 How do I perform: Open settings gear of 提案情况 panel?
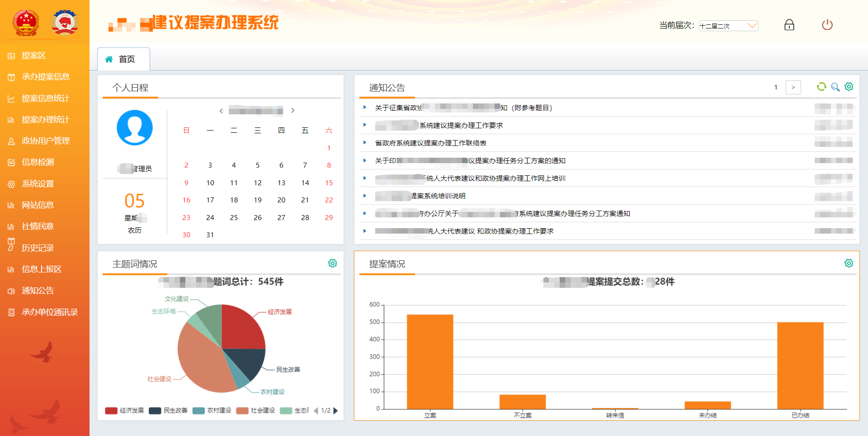click(x=849, y=263)
